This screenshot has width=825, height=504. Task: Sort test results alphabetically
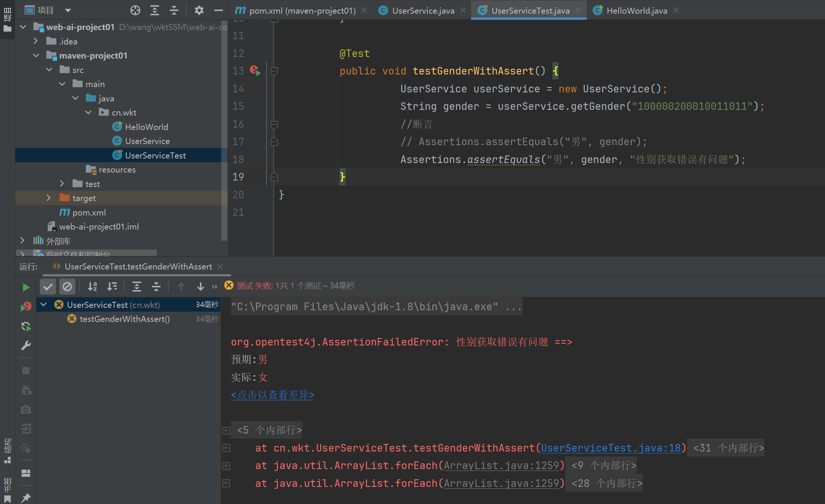92,287
